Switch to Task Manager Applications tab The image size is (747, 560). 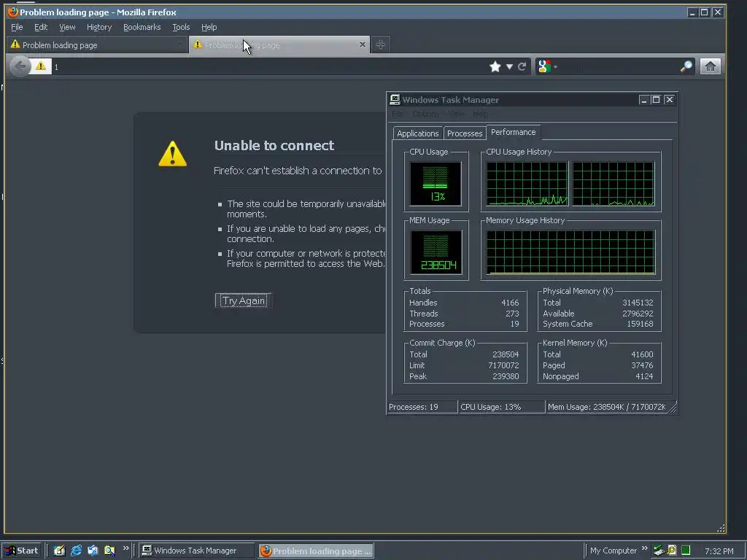418,133
